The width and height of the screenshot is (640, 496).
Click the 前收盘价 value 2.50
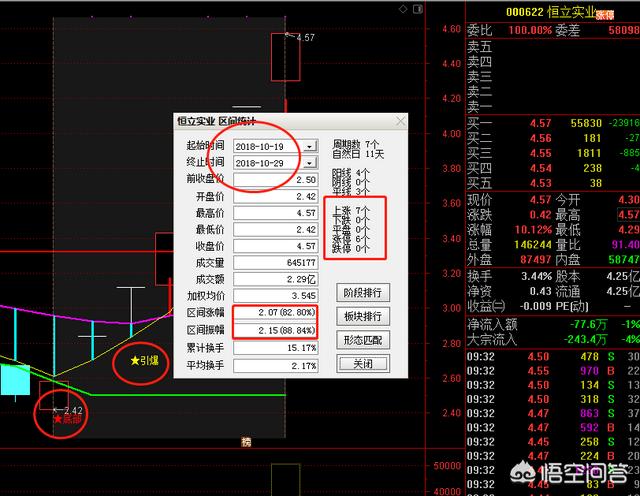(276, 180)
